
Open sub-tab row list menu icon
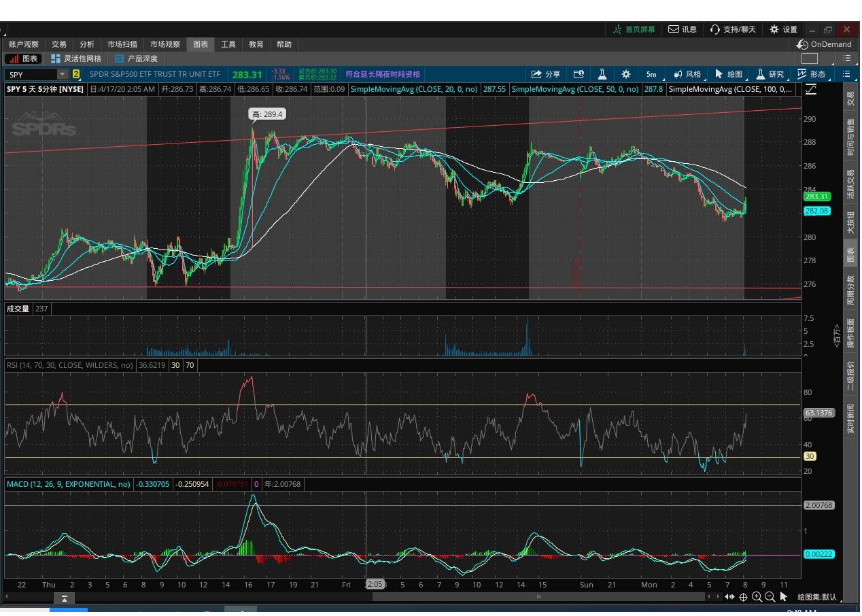pyautogui.click(x=846, y=59)
